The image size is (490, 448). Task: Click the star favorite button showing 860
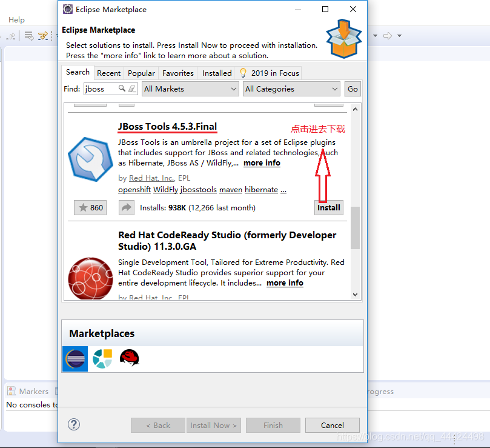coord(90,208)
